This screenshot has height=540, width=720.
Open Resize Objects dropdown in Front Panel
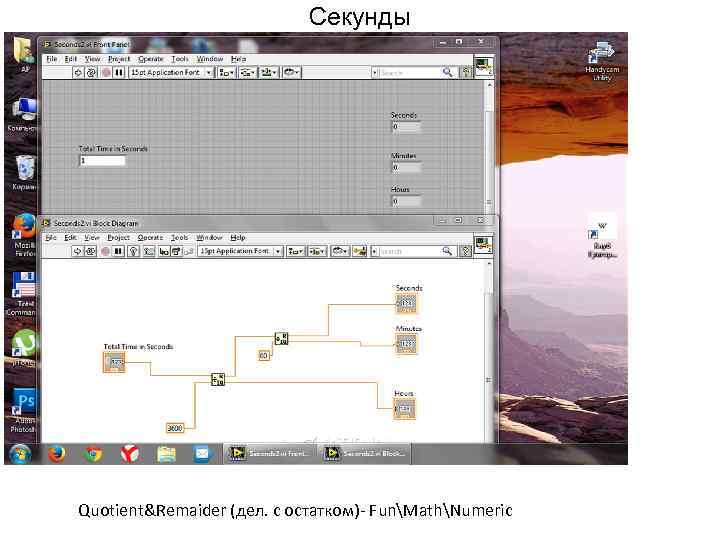coord(269,73)
